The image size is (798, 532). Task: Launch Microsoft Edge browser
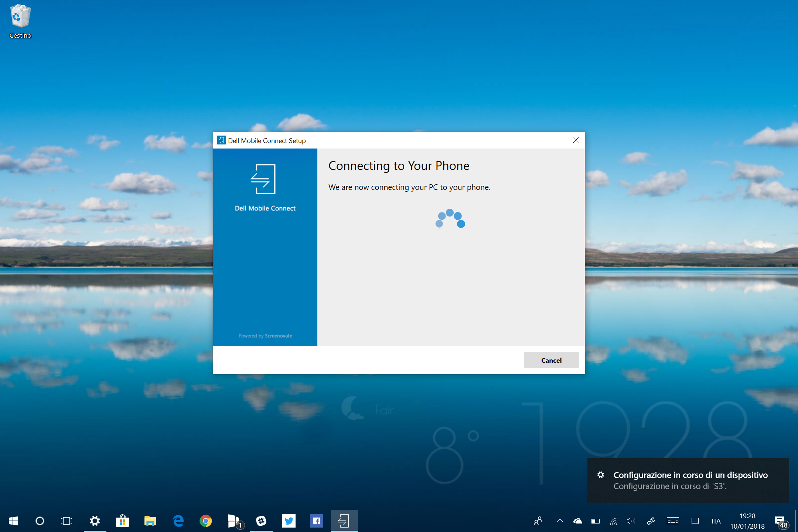click(178, 521)
